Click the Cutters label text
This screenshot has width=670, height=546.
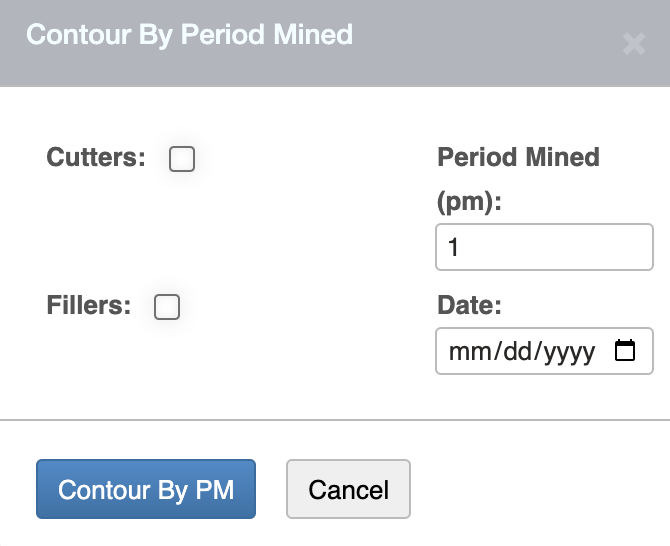point(96,158)
